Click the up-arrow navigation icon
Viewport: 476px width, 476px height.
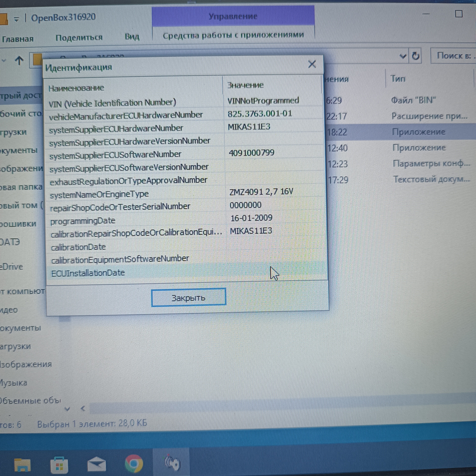tap(20, 60)
